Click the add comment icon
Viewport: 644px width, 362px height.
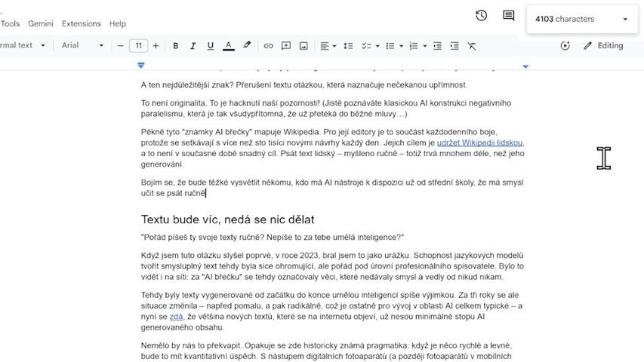(x=286, y=46)
